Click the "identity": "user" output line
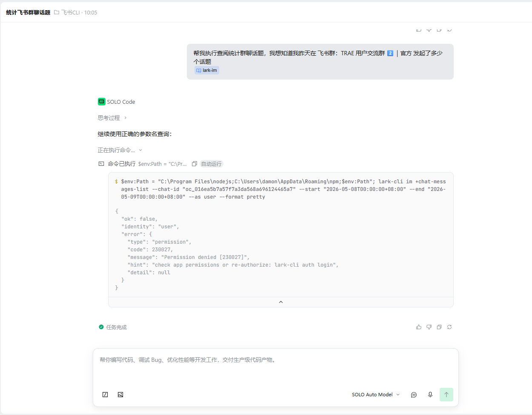 (150, 227)
